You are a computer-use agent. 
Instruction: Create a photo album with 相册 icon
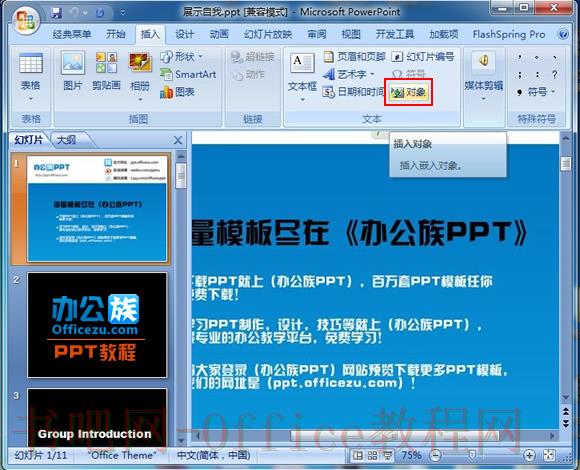tap(140, 63)
